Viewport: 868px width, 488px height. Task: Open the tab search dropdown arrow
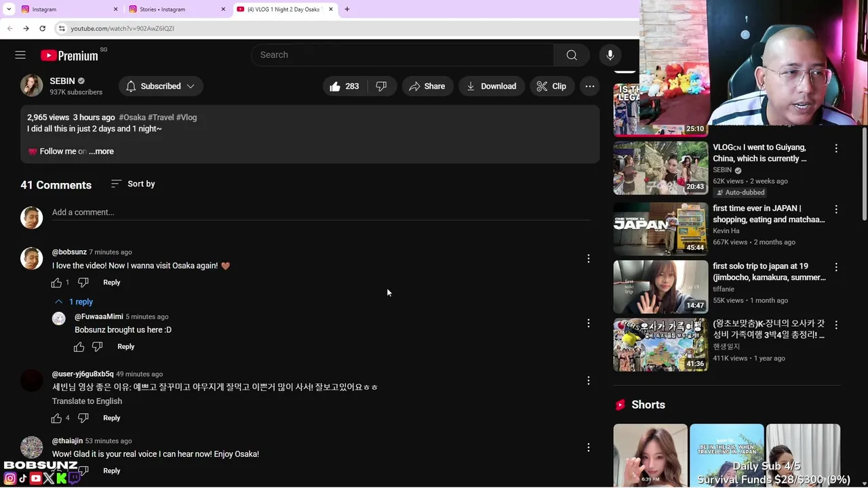tap(9, 9)
